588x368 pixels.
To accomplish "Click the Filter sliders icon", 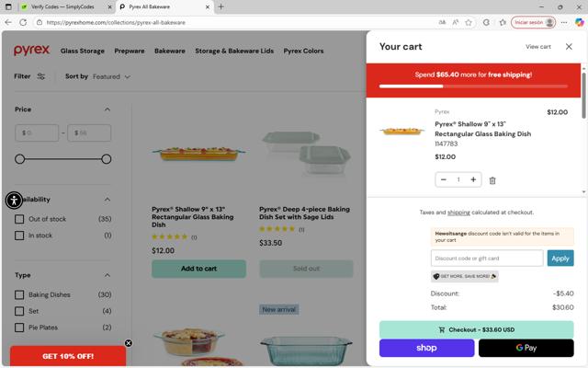I will 41,76.
